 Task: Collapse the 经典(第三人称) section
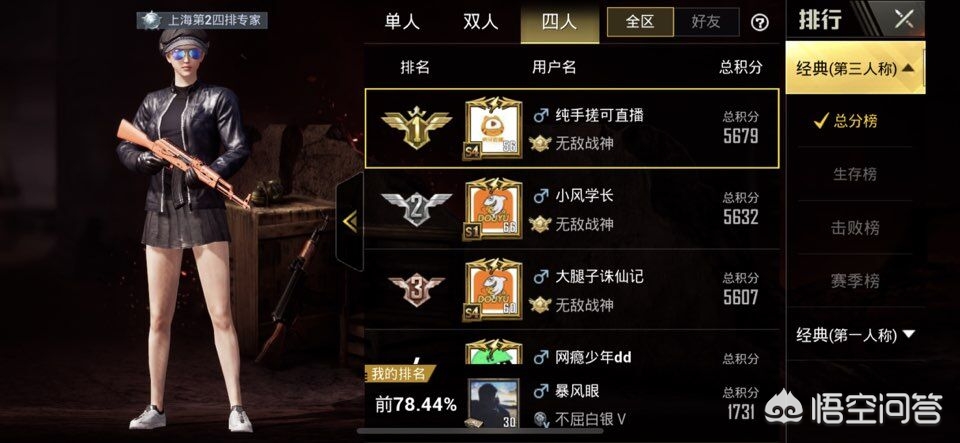click(855, 69)
